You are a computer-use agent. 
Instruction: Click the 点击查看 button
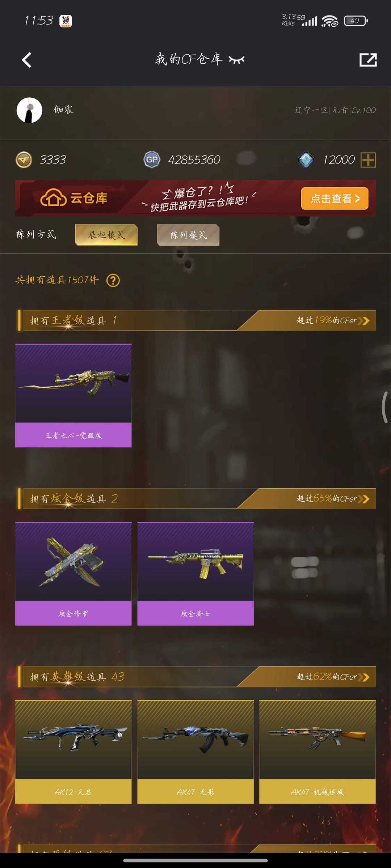(335, 198)
